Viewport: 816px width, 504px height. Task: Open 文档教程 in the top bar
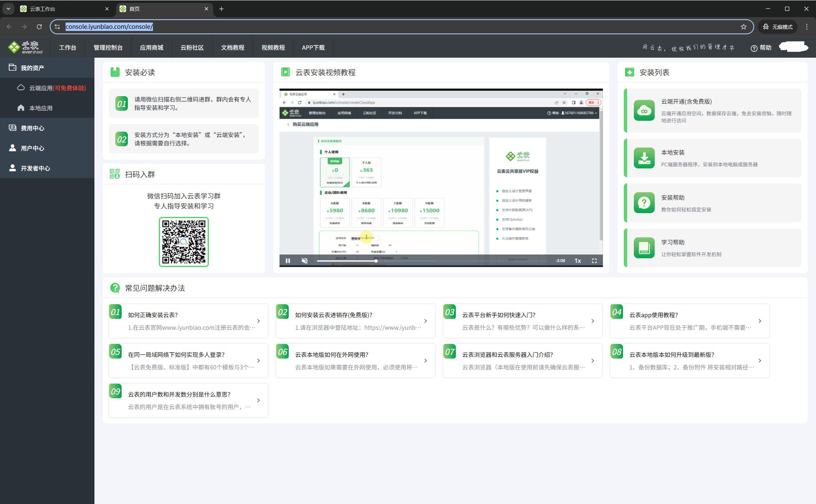(x=233, y=48)
